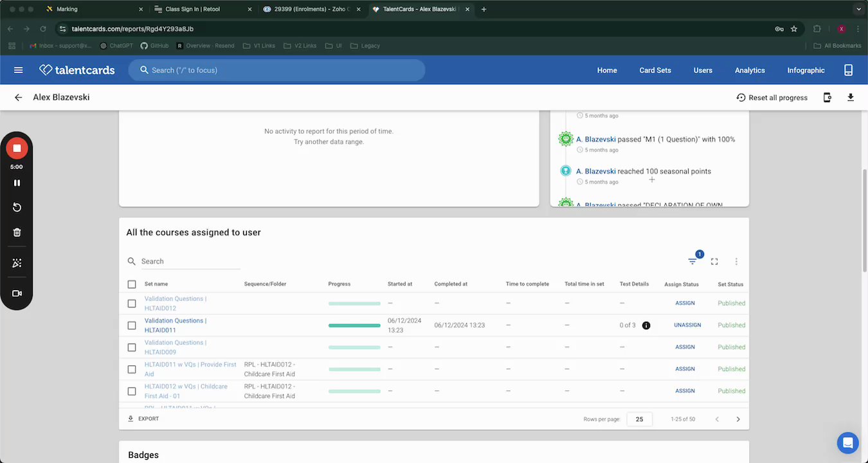Open the Infographic menu item
This screenshot has width=868, height=463.
click(806, 70)
